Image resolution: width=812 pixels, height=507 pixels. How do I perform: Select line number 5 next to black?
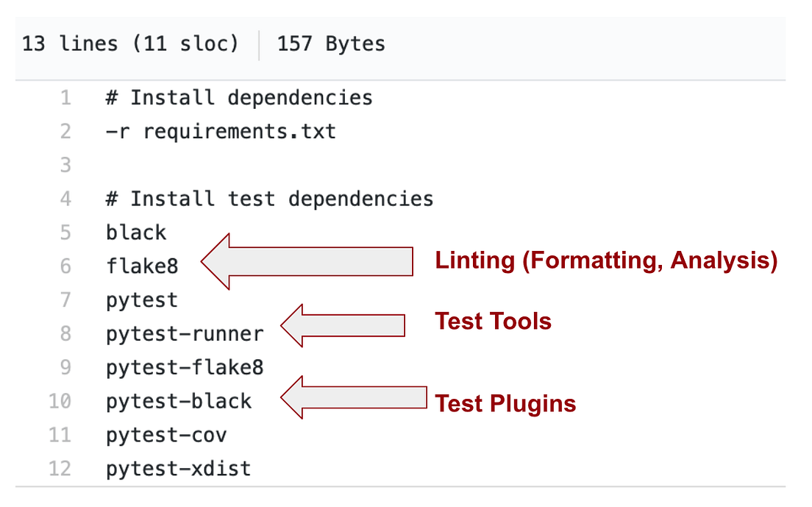tap(65, 233)
